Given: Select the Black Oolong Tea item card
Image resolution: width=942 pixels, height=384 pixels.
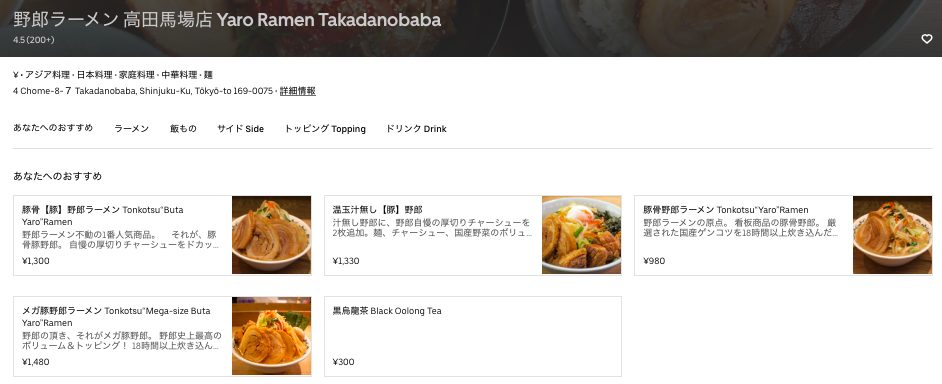Looking at the screenshot, I should click(473, 337).
